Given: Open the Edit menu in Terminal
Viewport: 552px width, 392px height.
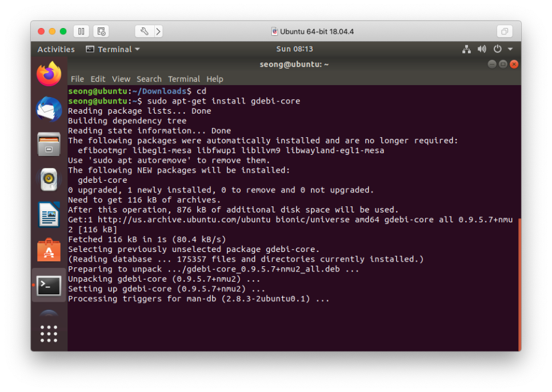Looking at the screenshot, I should point(98,79).
